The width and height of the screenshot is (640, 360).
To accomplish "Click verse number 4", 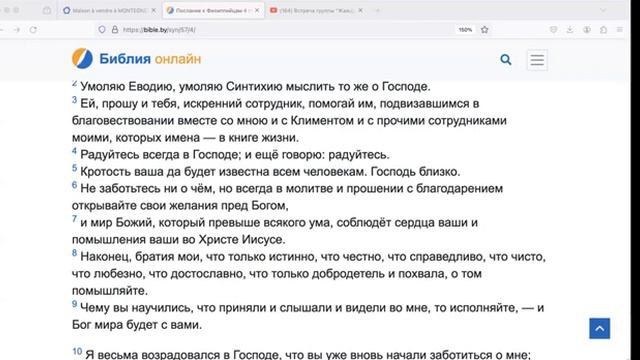I will [x=74, y=151].
